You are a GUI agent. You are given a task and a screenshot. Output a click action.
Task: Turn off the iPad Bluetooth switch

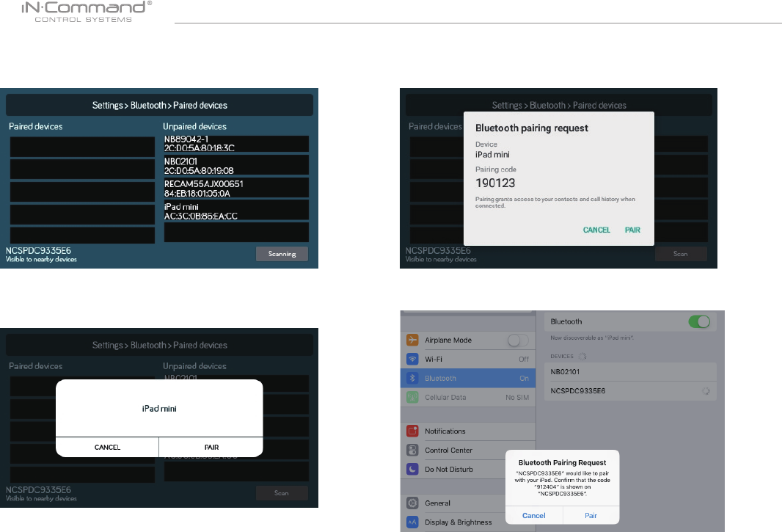[699, 322]
